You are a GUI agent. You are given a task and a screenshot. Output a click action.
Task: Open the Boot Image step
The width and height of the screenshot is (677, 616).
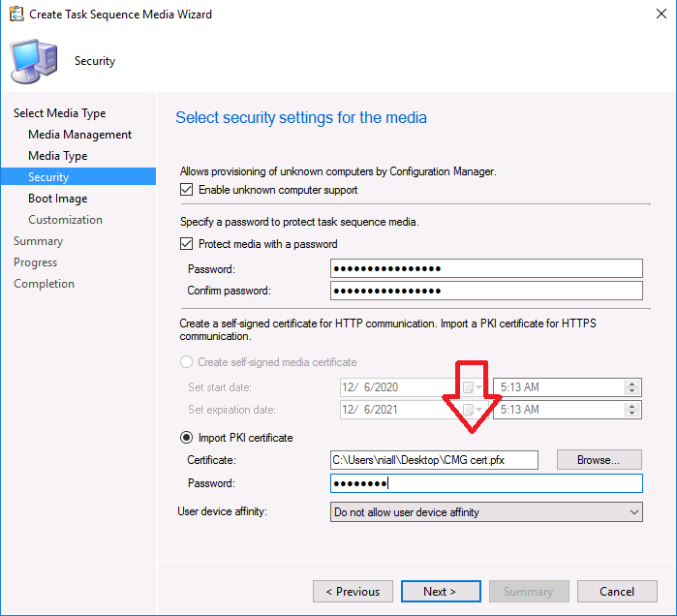58,199
